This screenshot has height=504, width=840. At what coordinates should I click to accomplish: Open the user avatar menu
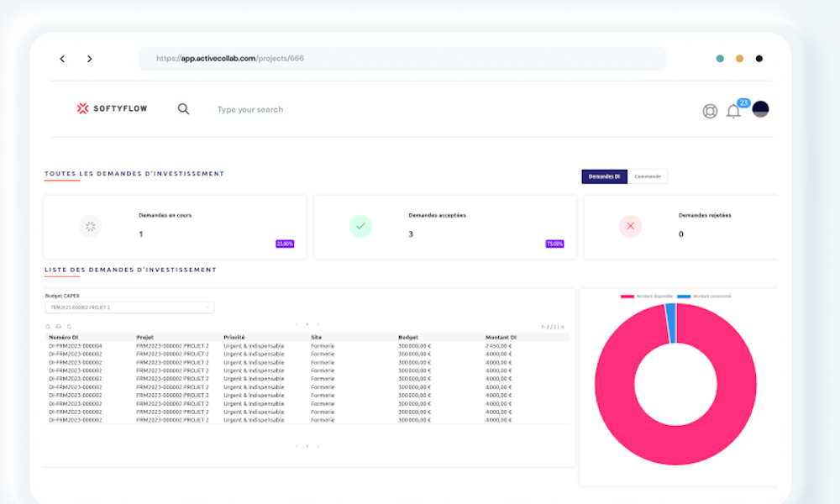click(x=760, y=108)
